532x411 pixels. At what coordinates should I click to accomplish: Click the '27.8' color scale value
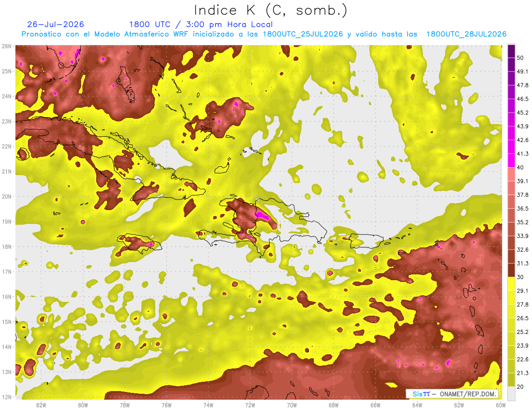pos(522,305)
